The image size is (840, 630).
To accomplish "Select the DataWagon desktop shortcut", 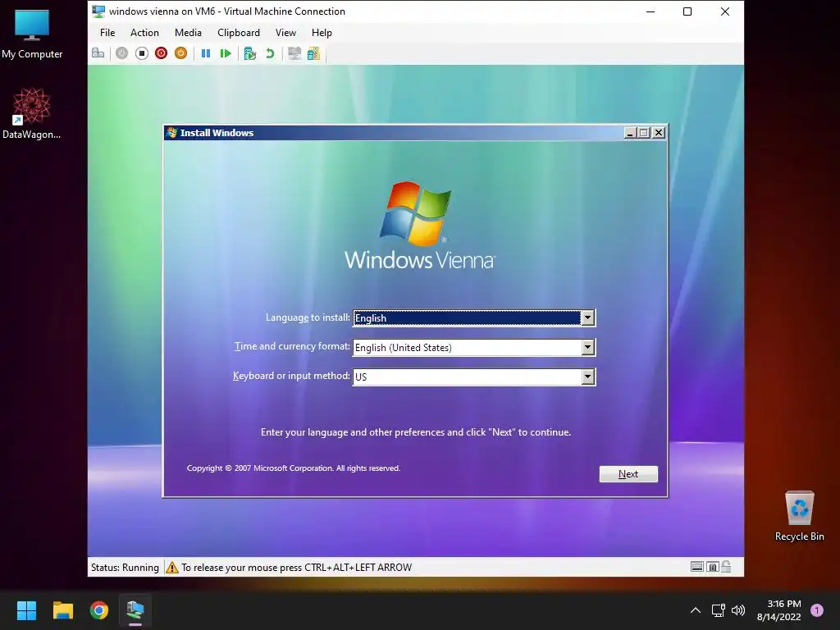I will pos(32,114).
